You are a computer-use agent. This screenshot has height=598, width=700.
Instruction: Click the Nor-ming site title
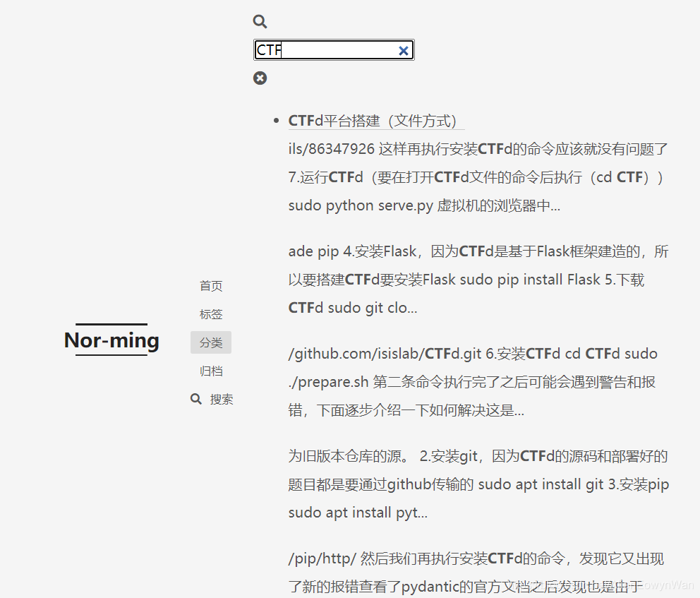pos(111,340)
